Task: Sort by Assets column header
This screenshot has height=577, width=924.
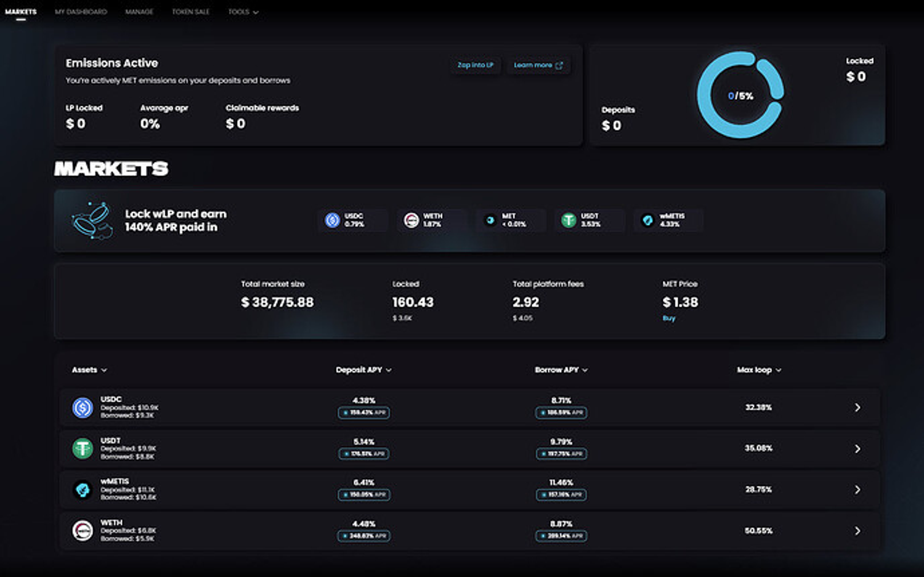Action: click(89, 370)
